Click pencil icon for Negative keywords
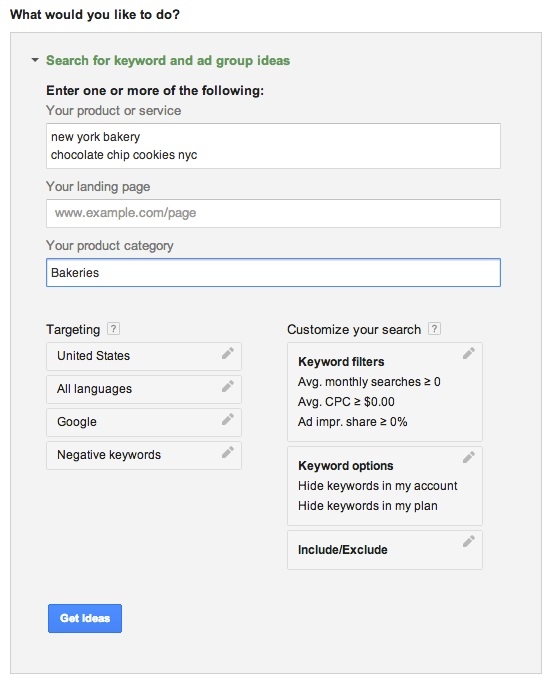This screenshot has height=682, width=556. tap(228, 452)
